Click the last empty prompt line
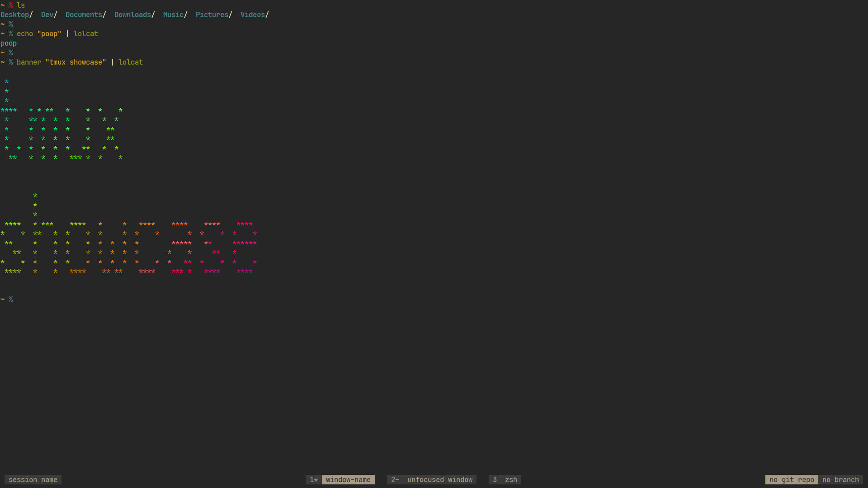This screenshot has width=868, height=488. 7,300
